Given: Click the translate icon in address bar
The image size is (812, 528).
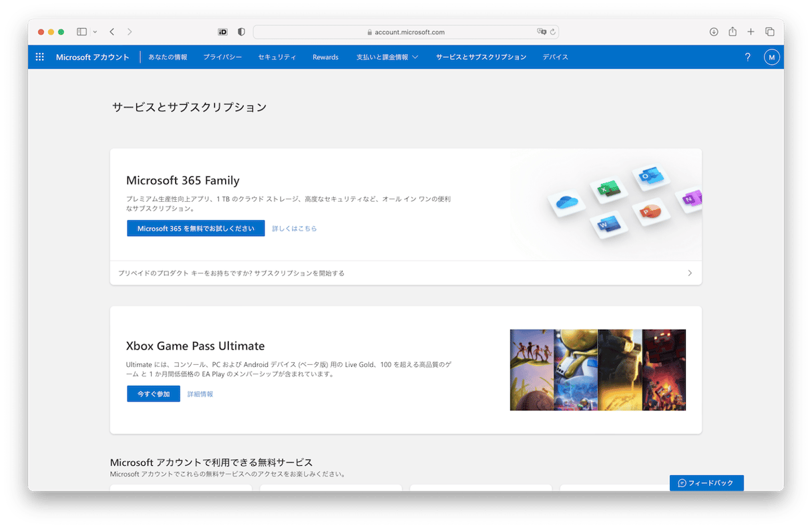Looking at the screenshot, I should pyautogui.click(x=542, y=31).
